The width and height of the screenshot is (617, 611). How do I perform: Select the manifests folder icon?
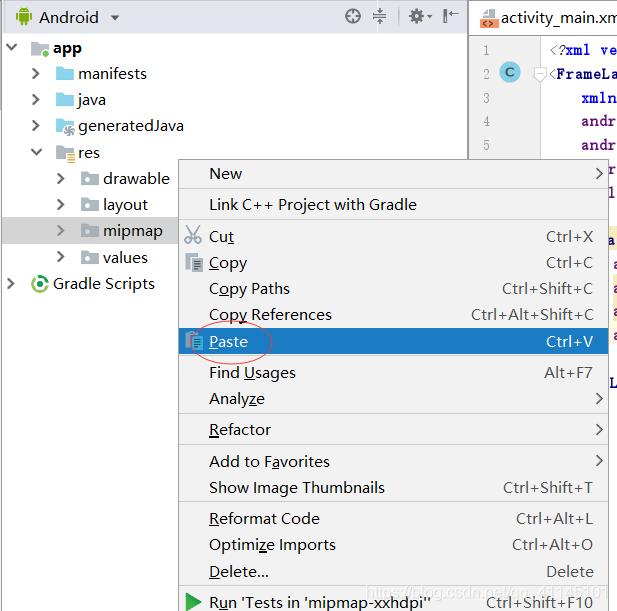65,74
